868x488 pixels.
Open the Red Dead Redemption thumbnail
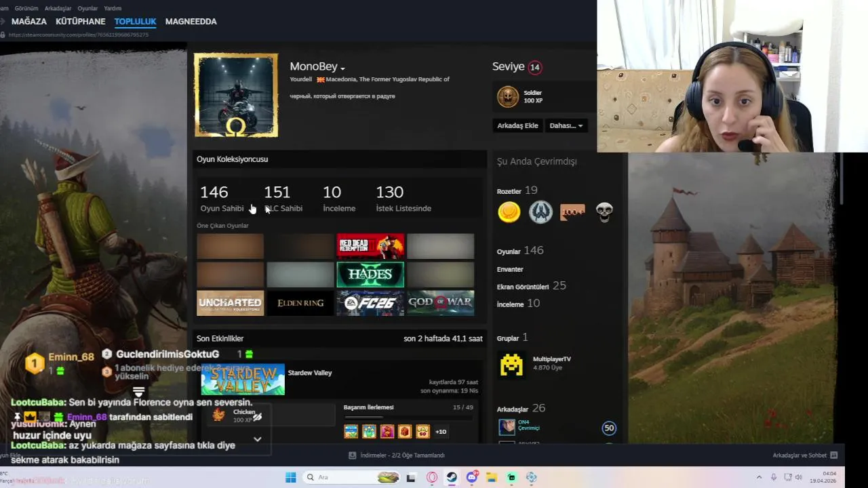click(x=370, y=246)
